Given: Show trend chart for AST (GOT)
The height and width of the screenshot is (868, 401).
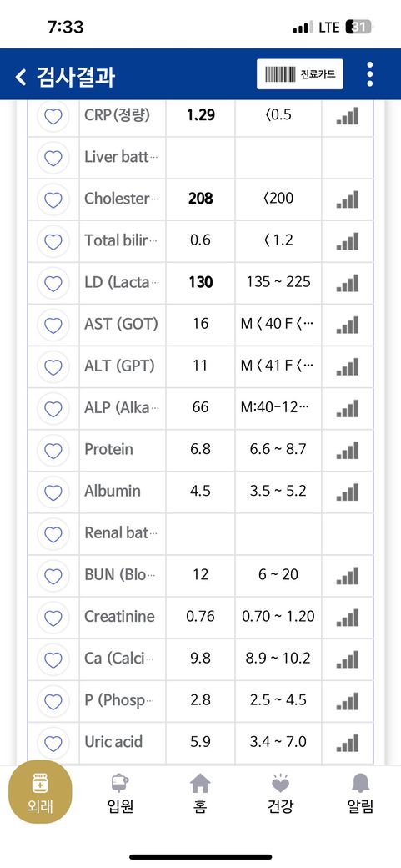Looking at the screenshot, I should coord(348,325).
